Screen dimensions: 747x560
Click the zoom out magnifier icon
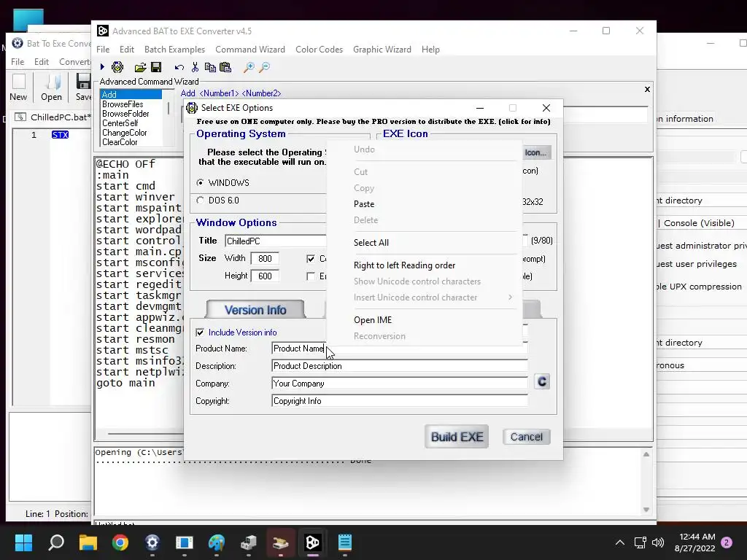(264, 67)
